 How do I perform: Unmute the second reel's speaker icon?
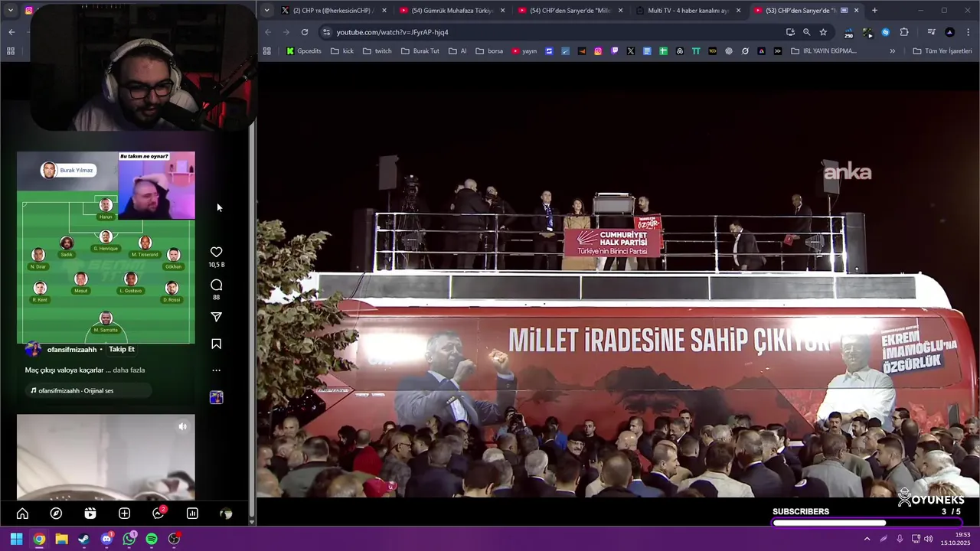pyautogui.click(x=182, y=427)
